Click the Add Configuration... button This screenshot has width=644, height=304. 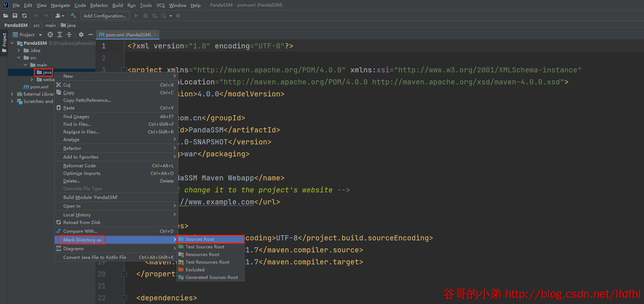105,16
